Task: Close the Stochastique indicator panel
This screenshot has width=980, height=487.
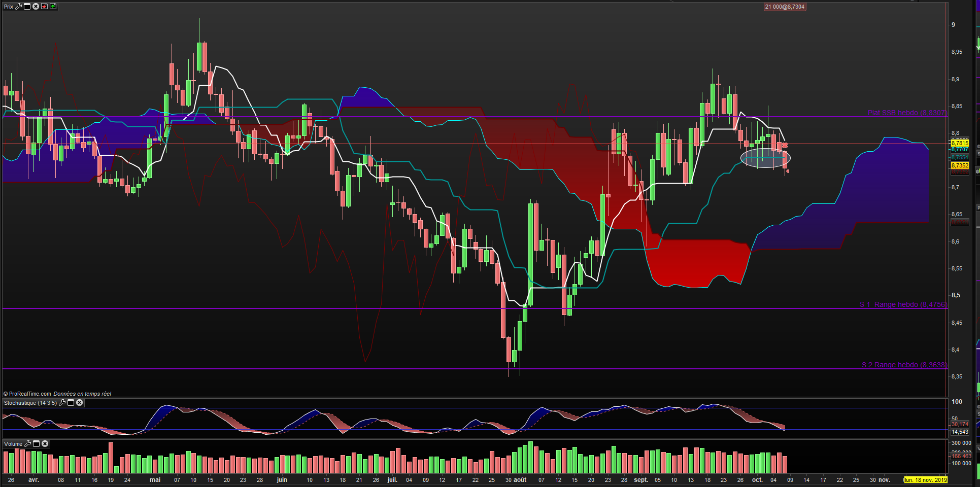Action: pos(80,403)
